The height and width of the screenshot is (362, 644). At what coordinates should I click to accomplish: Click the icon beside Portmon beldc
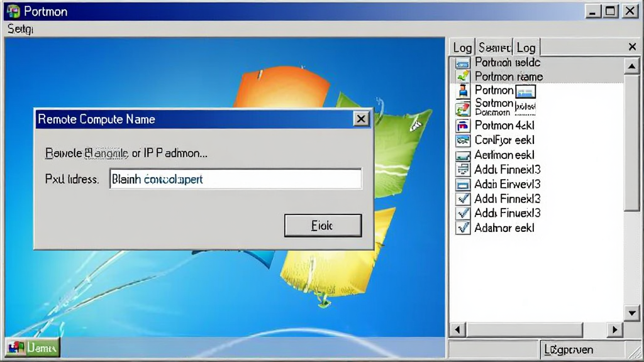462,63
